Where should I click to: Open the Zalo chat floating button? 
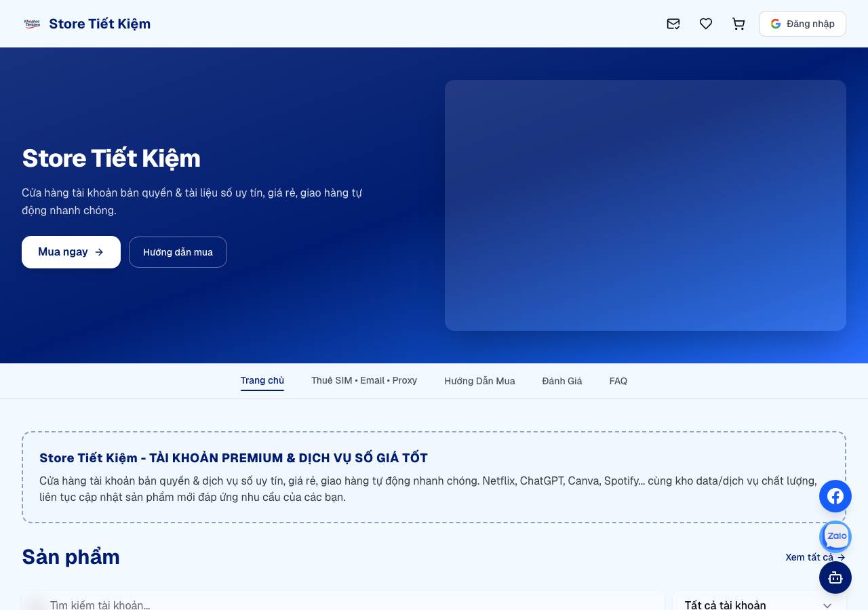835,537
